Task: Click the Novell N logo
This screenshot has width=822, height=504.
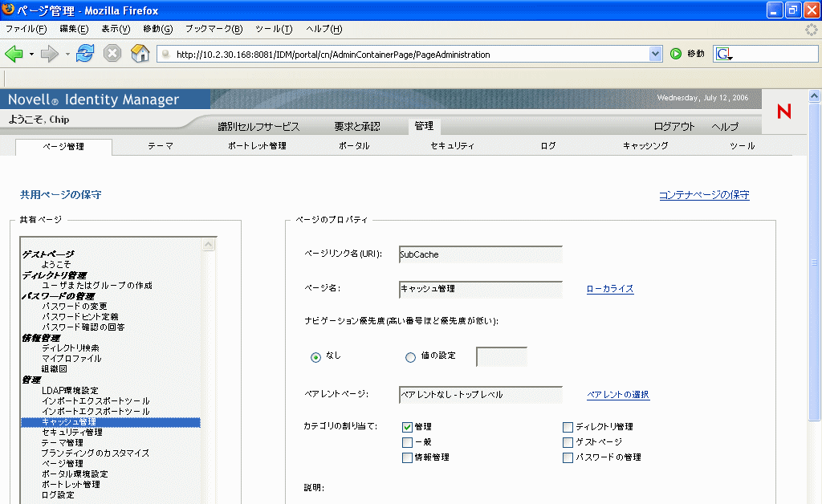Action: [x=783, y=112]
